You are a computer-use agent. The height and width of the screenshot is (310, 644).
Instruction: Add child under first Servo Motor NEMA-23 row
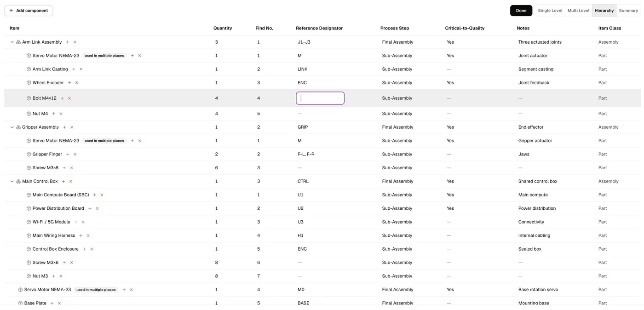point(132,56)
